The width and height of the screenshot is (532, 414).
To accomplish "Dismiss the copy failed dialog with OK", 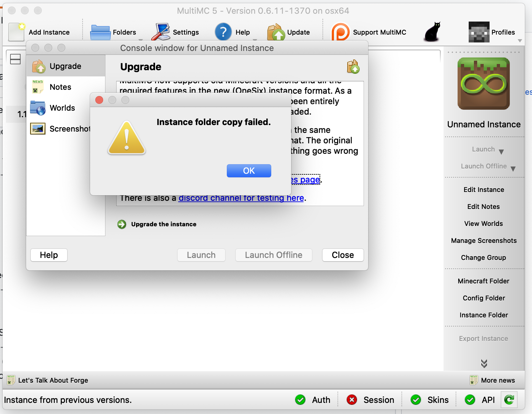I will click(249, 171).
